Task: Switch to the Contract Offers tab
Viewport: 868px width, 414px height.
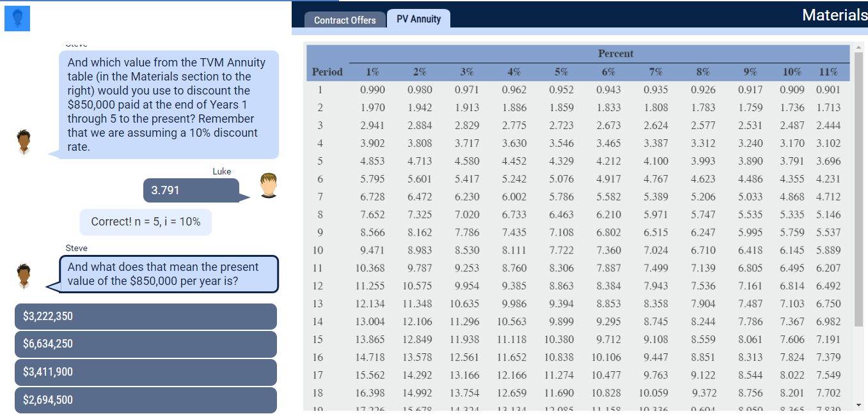Action: click(x=345, y=20)
